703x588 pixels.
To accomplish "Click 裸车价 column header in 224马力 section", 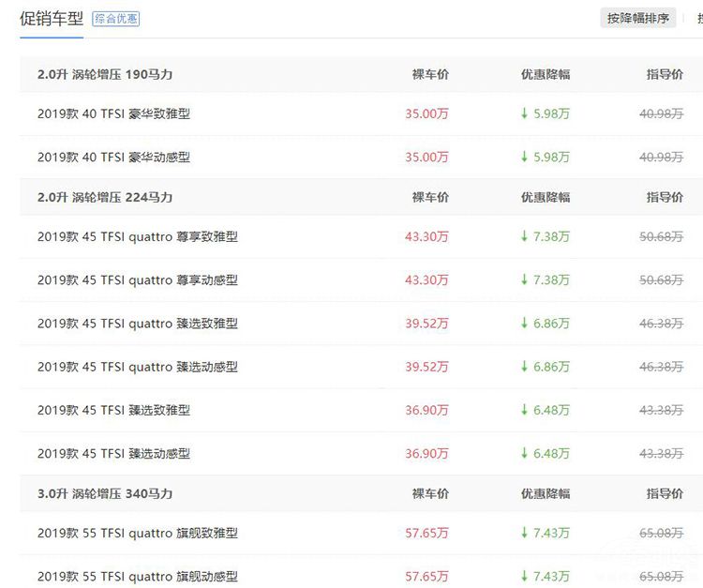I will coord(430,197).
